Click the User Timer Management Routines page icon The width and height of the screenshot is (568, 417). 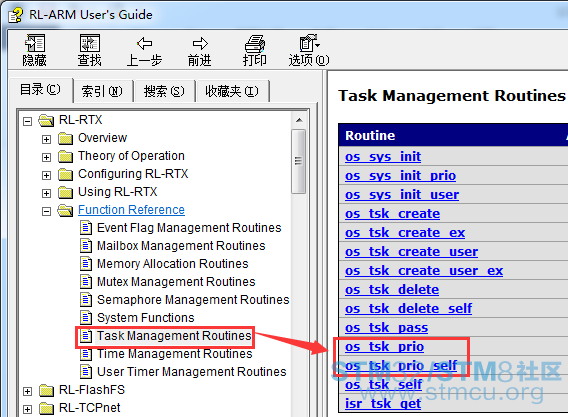click(x=86, y=372)
